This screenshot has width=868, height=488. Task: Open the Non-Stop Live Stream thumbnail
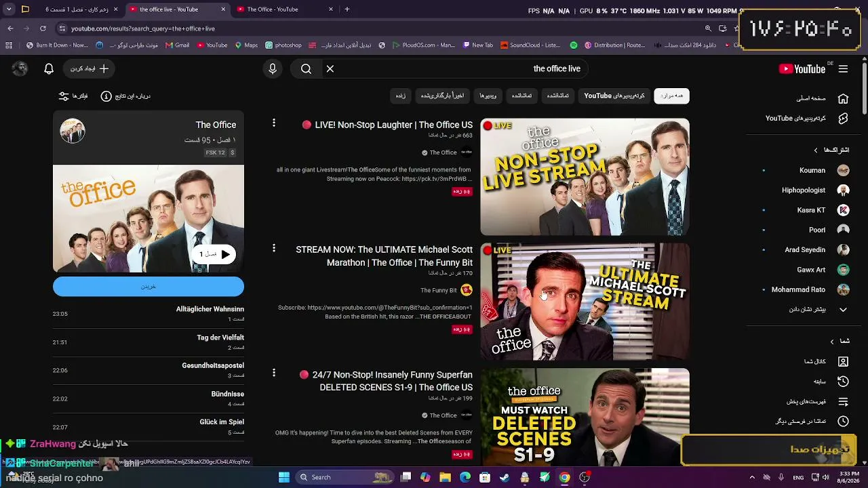pos(585,177)
